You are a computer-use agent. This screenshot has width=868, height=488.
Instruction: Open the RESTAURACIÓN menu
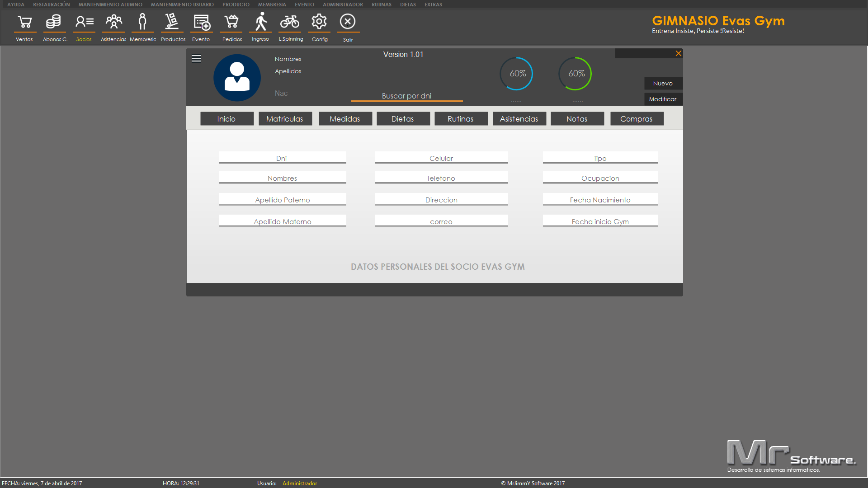coord(52,5)
